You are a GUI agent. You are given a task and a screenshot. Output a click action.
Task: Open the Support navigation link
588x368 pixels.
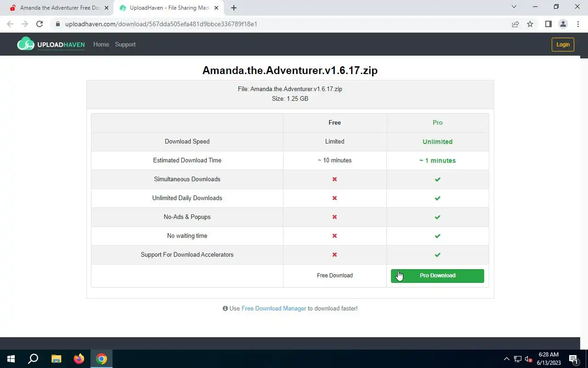click(125, 45)
